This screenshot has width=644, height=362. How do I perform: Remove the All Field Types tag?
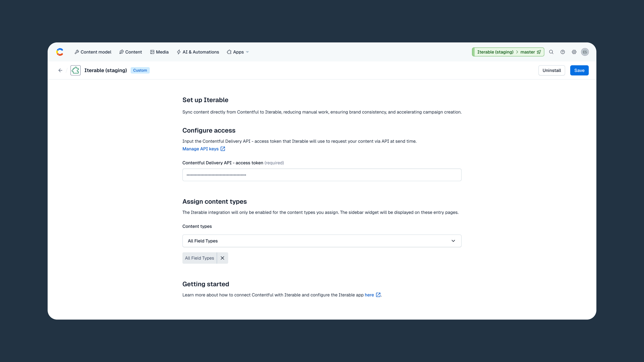222,258
